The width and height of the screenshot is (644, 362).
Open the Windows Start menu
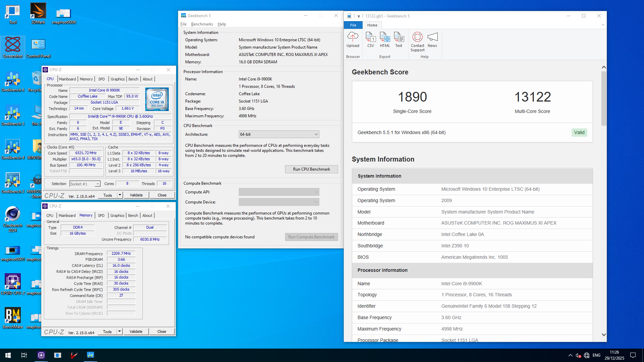point(8,355)
